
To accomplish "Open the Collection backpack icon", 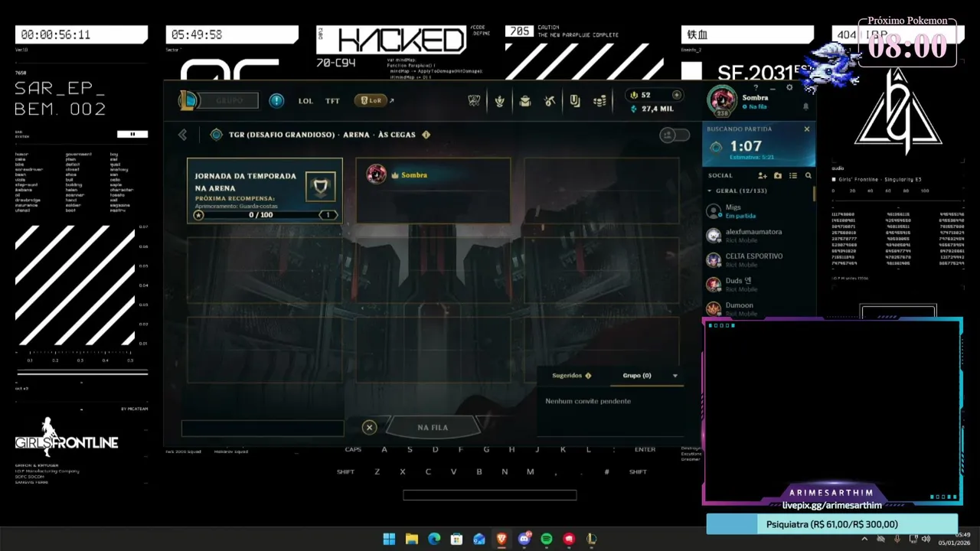I will tap(525, 100).
